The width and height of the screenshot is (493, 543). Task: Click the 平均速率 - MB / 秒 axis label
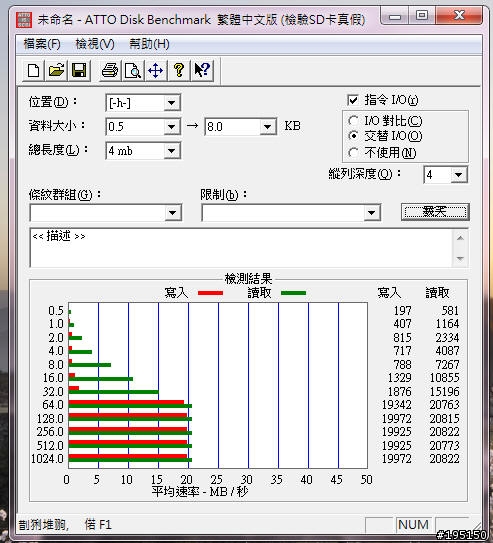(x=200, y=492)
